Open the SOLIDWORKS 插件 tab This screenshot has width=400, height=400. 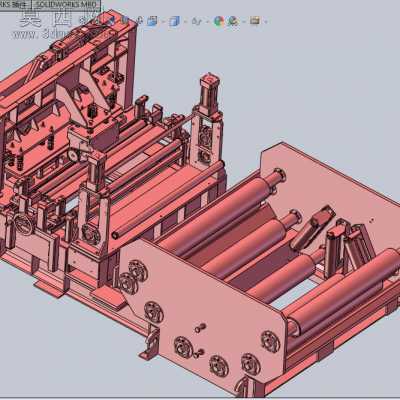click(x=16, y=4)
